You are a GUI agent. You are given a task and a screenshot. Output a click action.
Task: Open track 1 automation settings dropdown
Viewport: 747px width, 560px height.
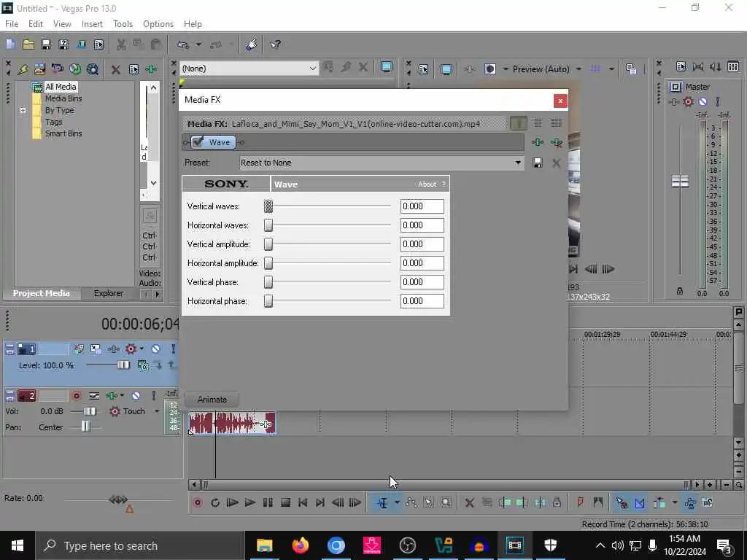[x=142, y=349]
